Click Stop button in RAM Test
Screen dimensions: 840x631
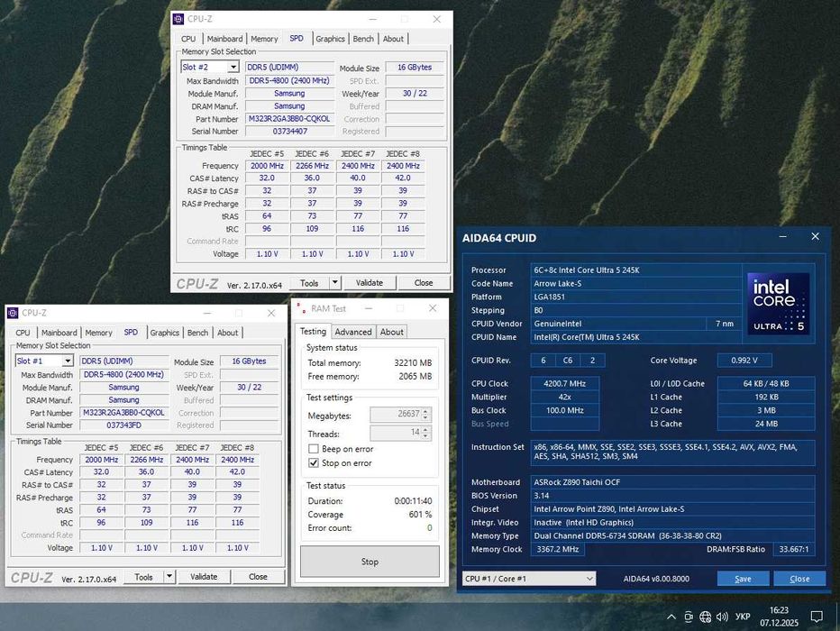pos(370,562)
